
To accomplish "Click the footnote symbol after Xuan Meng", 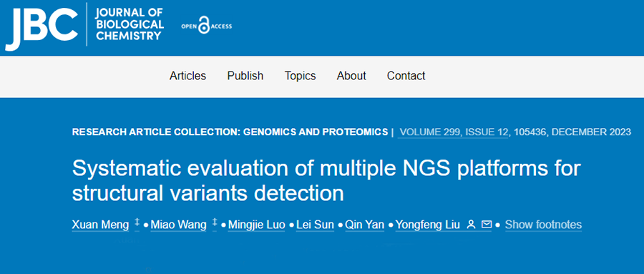I will click(x=137, y=223).
